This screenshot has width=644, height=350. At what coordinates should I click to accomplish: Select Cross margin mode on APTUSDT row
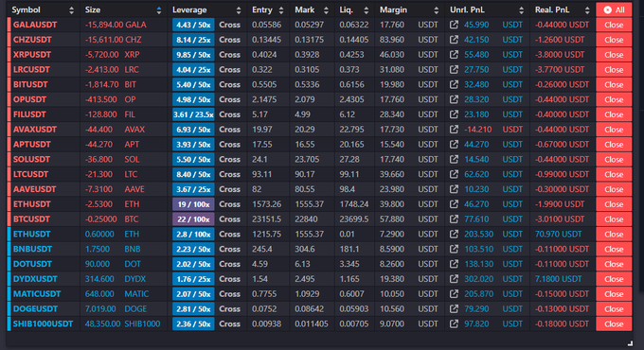coord(229,145)
